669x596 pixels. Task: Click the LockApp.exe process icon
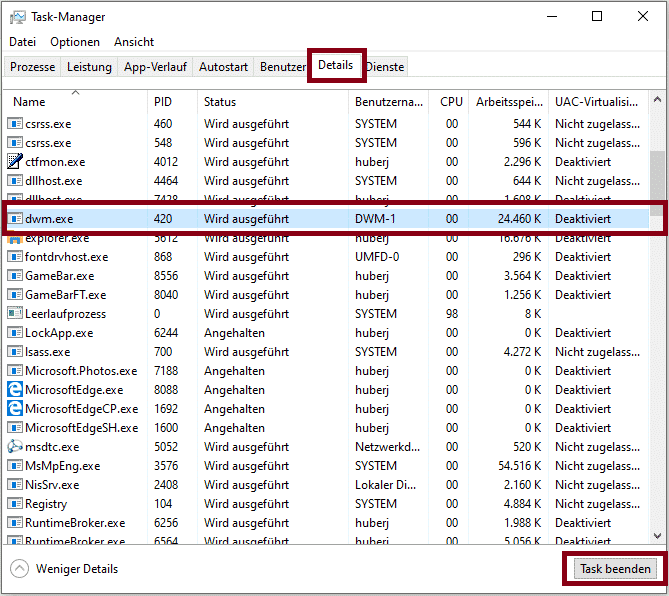[15, 332]
